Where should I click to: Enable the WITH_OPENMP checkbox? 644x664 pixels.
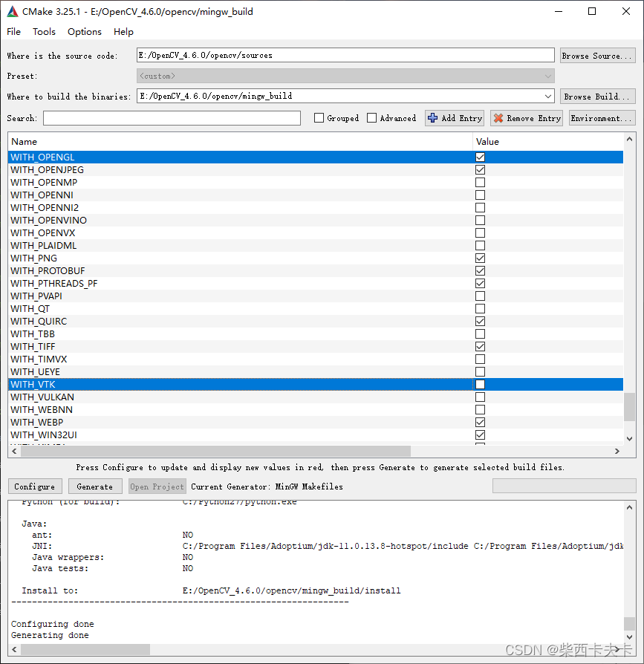tap(480, 183)
